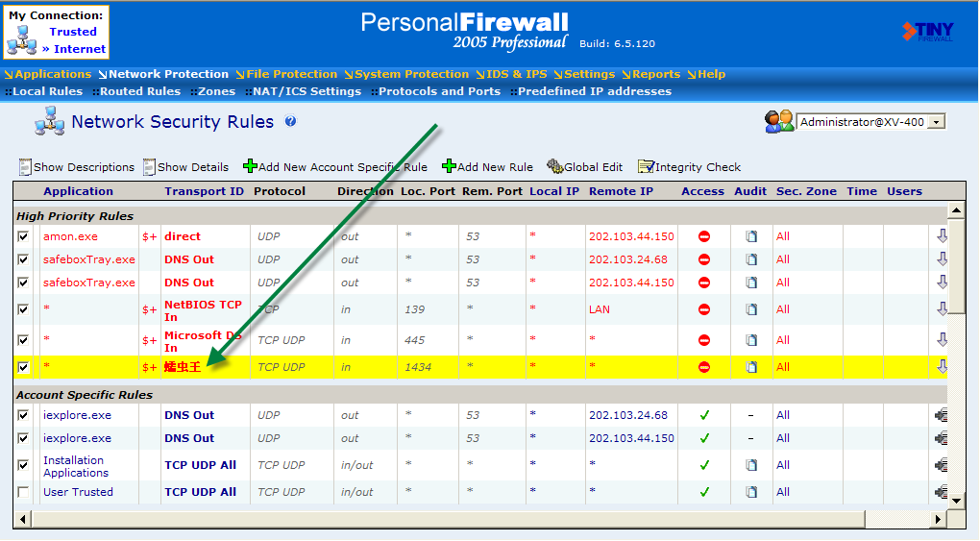Viewport: 980px width, 541px height.
Task: Open Protocols and Ports tab
Action: point(435,91)
